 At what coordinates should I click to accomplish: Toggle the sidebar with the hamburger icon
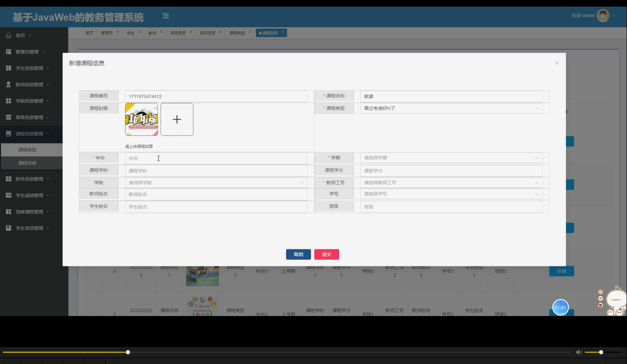click(166, 16)
